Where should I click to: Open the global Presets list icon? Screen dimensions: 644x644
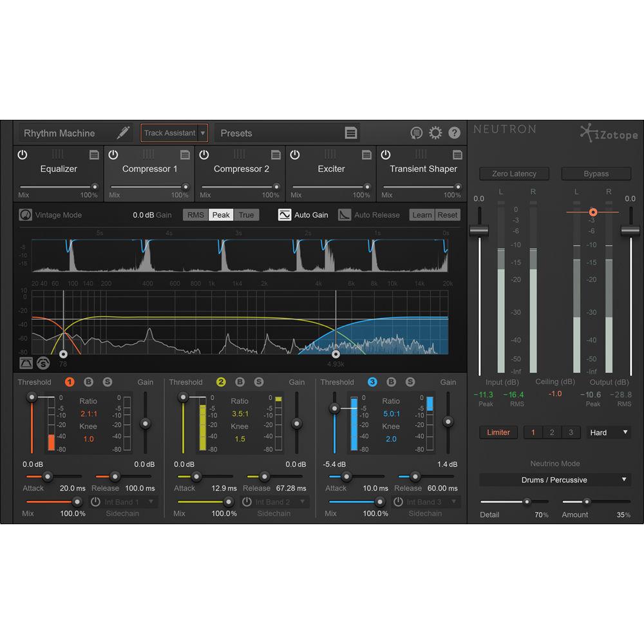point(352,133)
